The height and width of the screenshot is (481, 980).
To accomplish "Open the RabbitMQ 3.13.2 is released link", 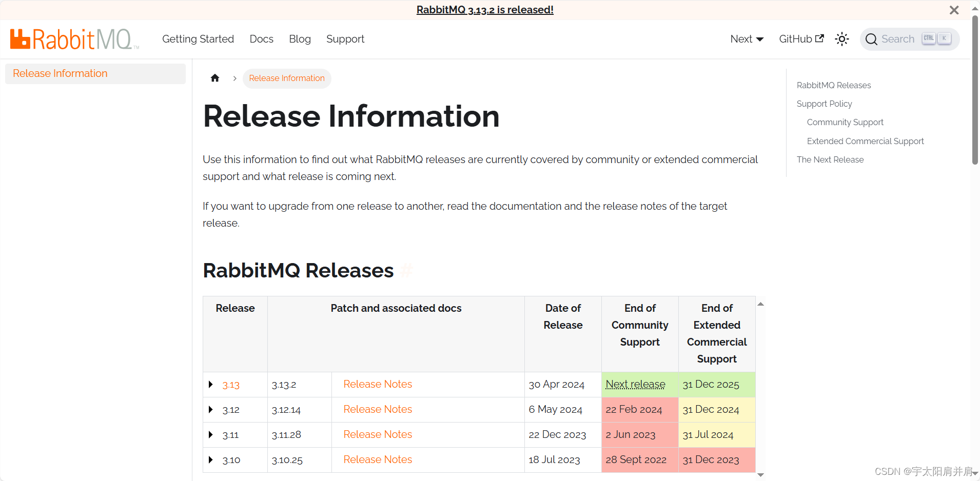I will [485, 10].
